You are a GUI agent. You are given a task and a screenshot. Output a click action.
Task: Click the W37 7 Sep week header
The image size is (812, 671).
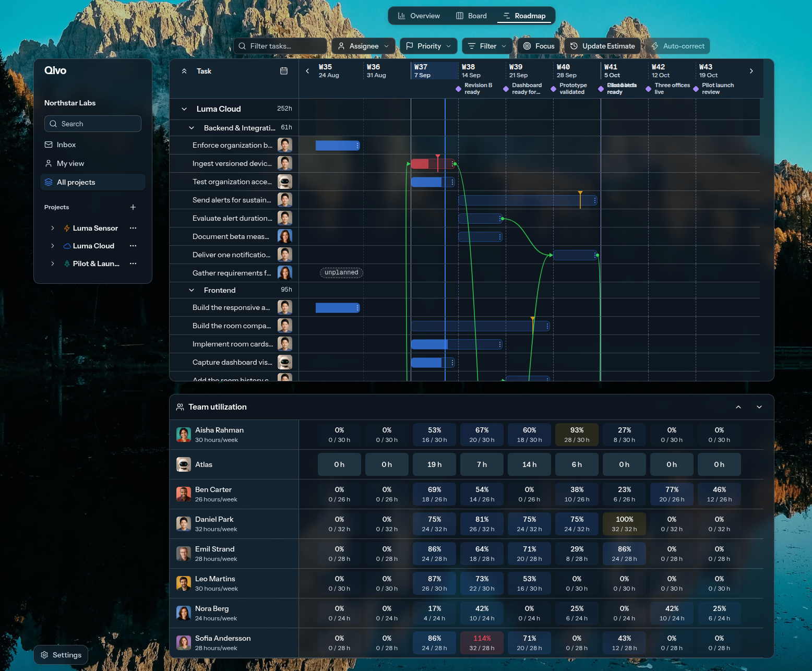coord(434,71)
